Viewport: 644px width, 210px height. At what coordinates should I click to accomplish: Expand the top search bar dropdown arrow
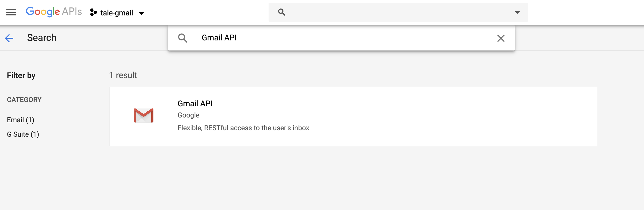tap(517, 12)
